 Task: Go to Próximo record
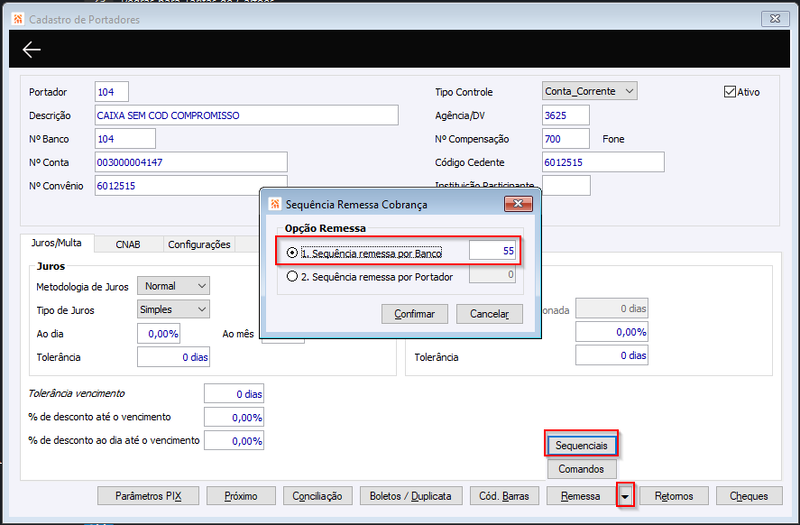click(241, 496)
